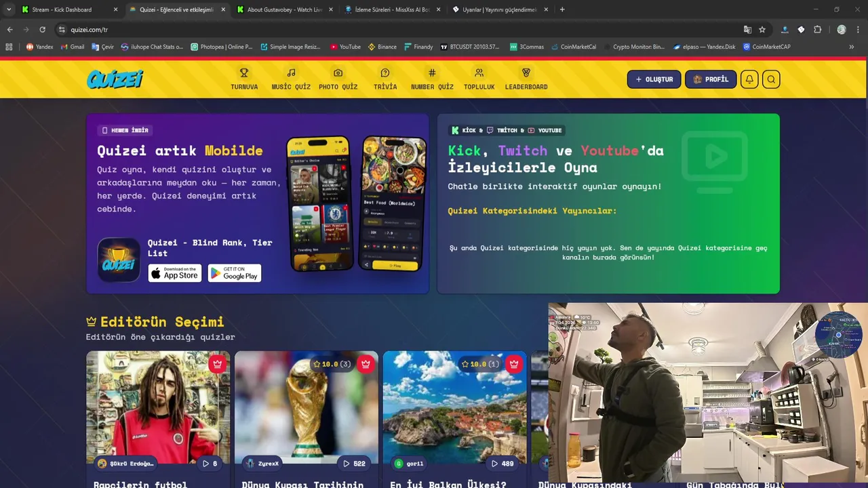868x488 pixels.
Task: Click the 489 play count badge
Action: pyautogui.click(x=502, y=464)
